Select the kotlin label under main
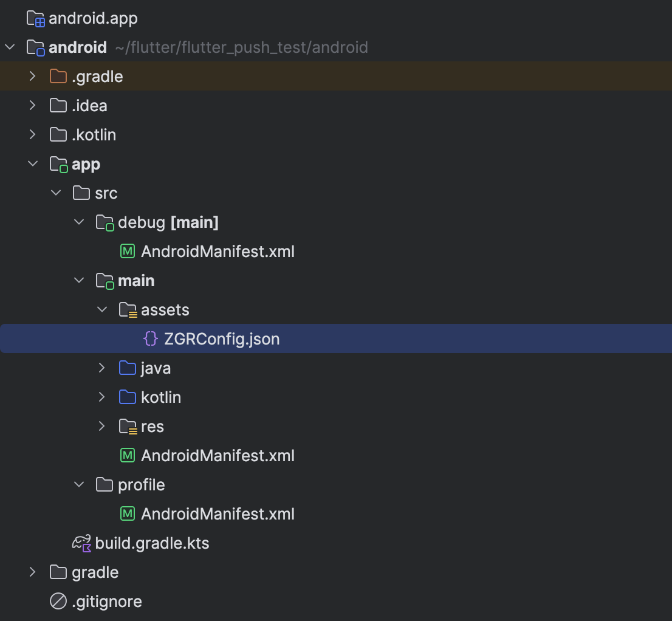 pos(161,397)
